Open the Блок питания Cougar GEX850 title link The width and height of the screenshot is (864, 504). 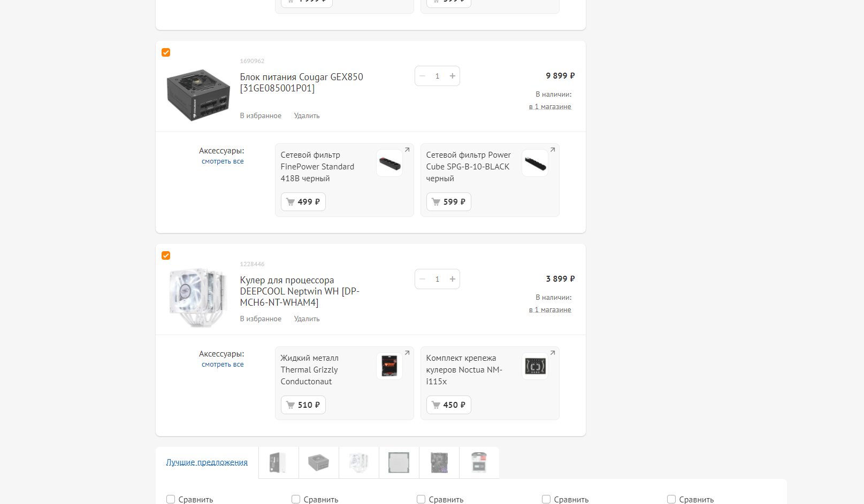click(301, 82)
